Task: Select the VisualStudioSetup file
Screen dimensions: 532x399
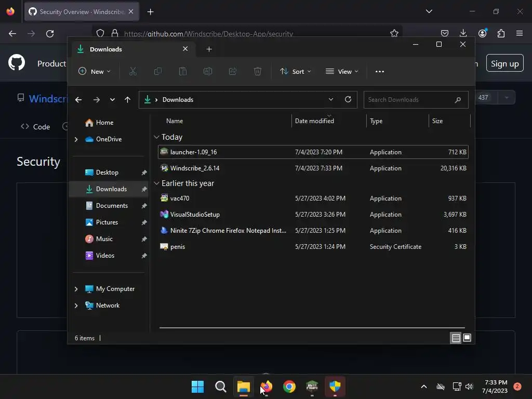Action: click(313, 215)
